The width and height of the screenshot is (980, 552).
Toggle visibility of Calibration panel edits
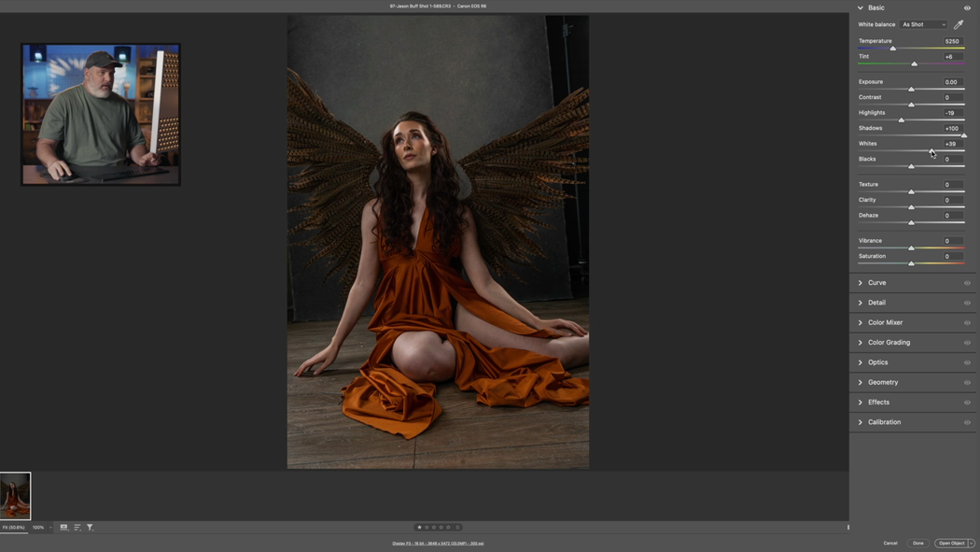click(x=967, y=422)
